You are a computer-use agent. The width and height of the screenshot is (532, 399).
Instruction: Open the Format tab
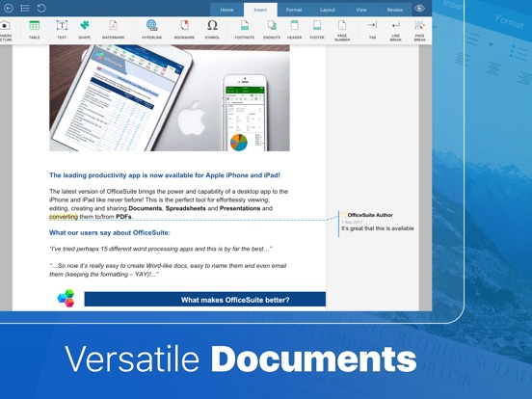point(294,10)
